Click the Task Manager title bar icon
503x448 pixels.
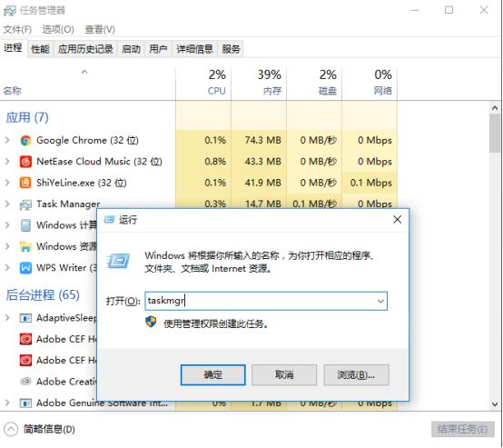coord(9,11)
